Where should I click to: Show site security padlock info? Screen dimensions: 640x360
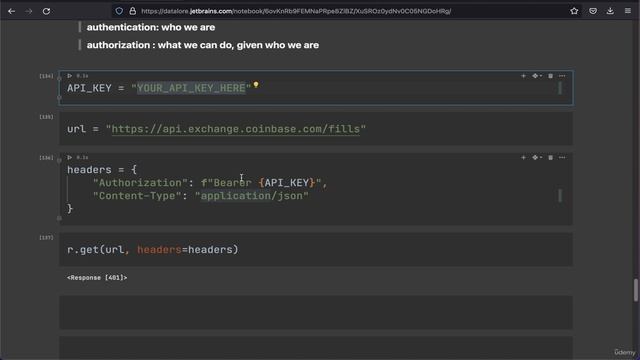[x=133, y=11]
